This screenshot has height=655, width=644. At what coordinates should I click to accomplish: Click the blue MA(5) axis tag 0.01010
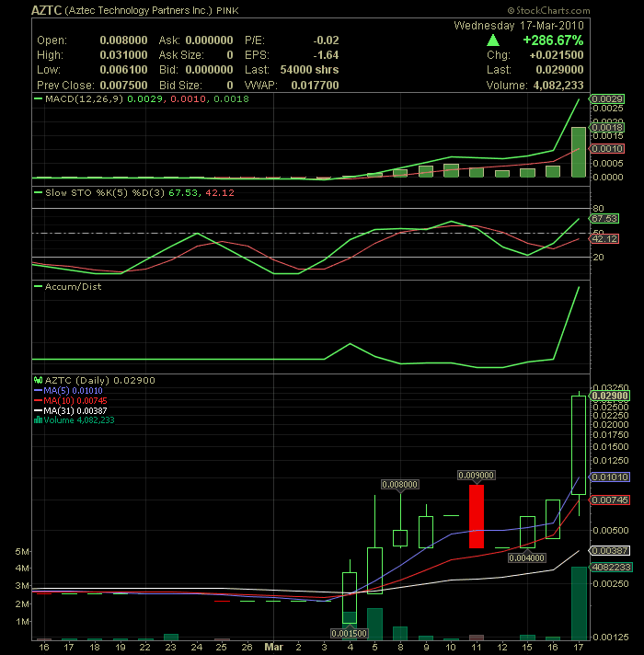(x=610, y=477)
